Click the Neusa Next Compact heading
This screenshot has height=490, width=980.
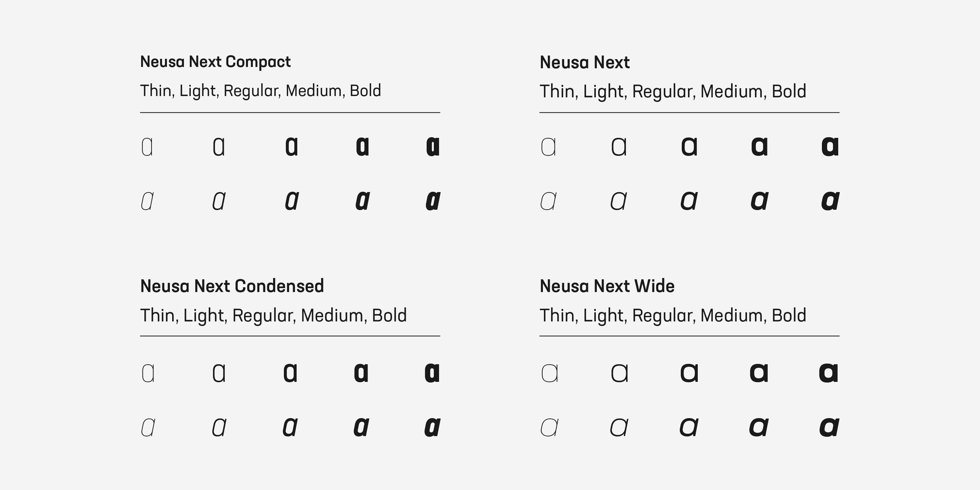click(215, 62)
